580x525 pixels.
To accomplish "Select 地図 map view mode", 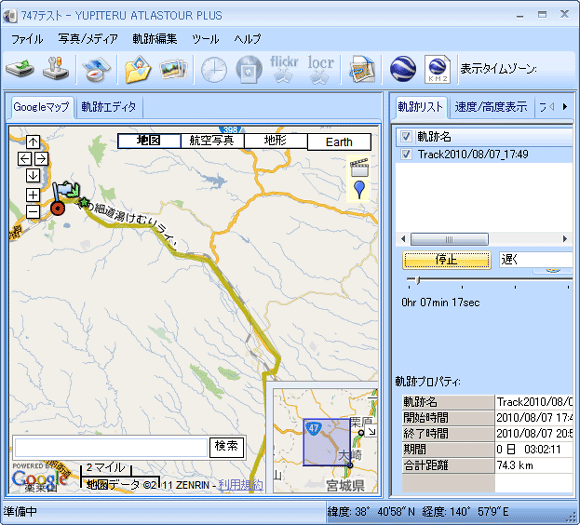I will [149, 141].
